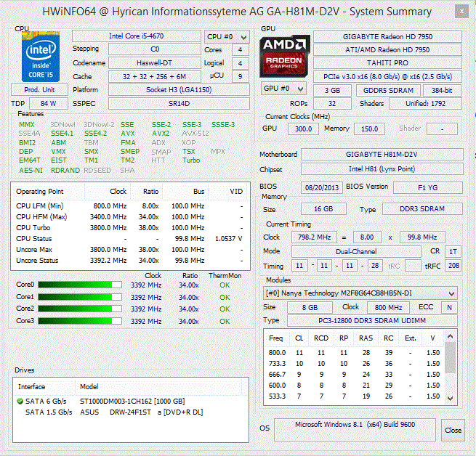
Task: Click the Core1 usage bar
Action: pos(80,297)
